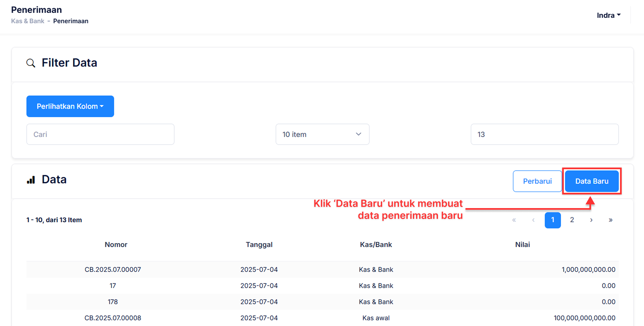The width and height of the screenshot is (644, 326).
Task: Select the CB.2025.07.00008 Kas awal row
Action: point(112,318)
